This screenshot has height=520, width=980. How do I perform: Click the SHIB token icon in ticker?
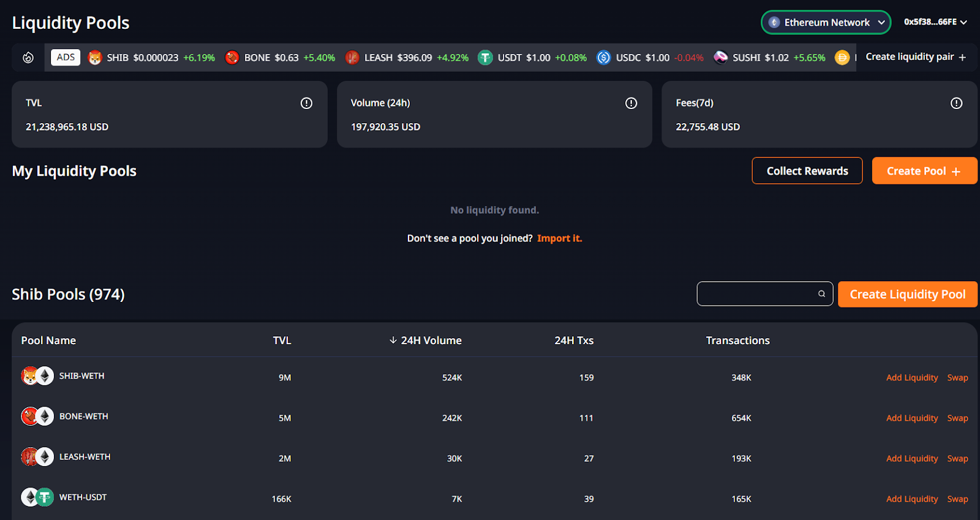click(95, 58)
